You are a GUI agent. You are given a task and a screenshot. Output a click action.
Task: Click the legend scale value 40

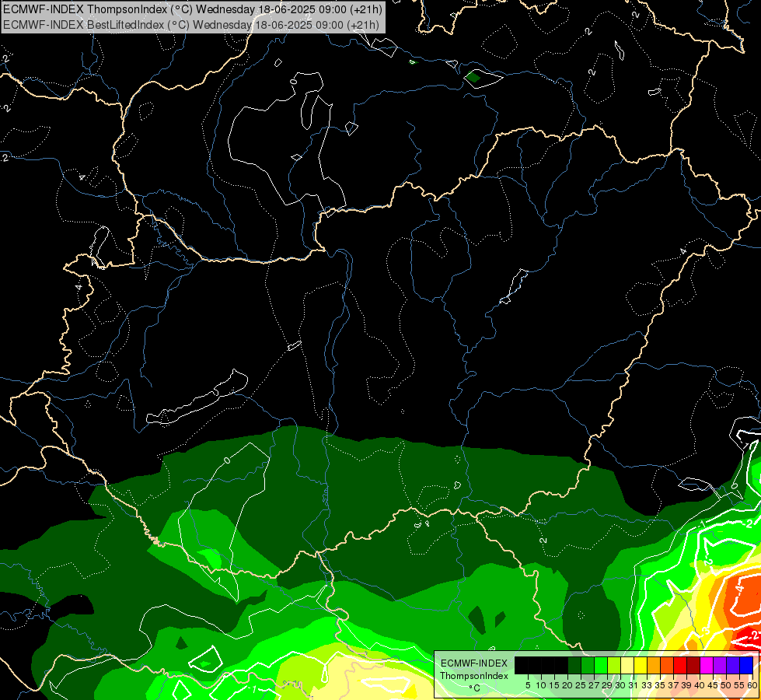tap(700, 685)
